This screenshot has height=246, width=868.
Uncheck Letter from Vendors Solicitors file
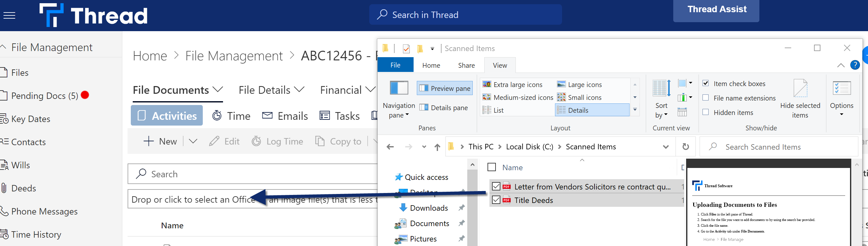pyautogui.click(x=496, y=186)
